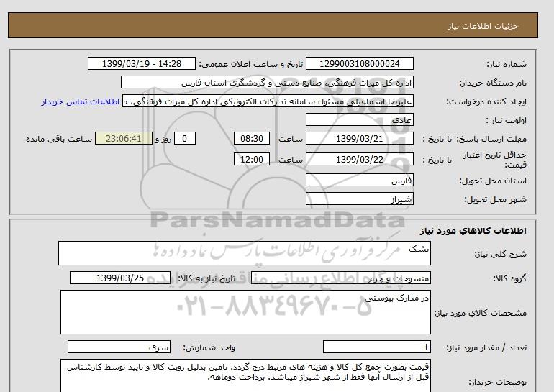Click the goods group field منسوجات و چرم

340,278
